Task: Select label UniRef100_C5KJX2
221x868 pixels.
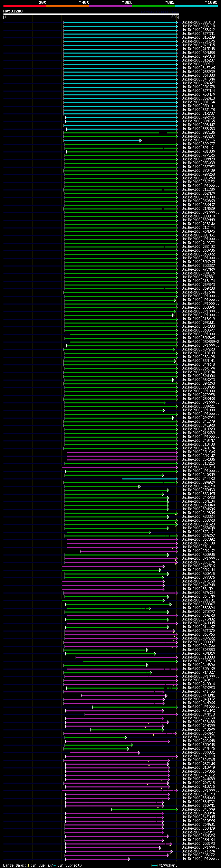Action: click(x=198, y=551)
